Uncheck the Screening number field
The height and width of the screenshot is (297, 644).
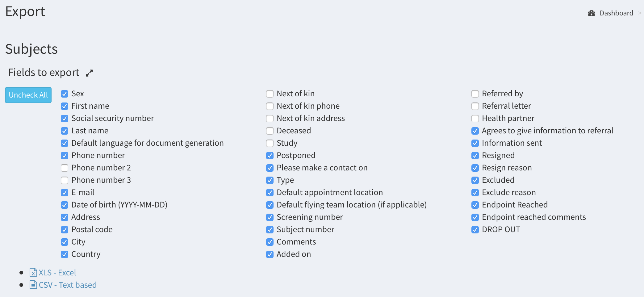click(270, 217)
